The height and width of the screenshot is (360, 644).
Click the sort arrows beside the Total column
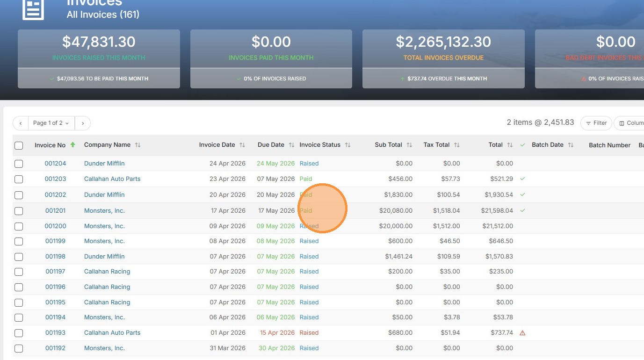pos(510,145)
